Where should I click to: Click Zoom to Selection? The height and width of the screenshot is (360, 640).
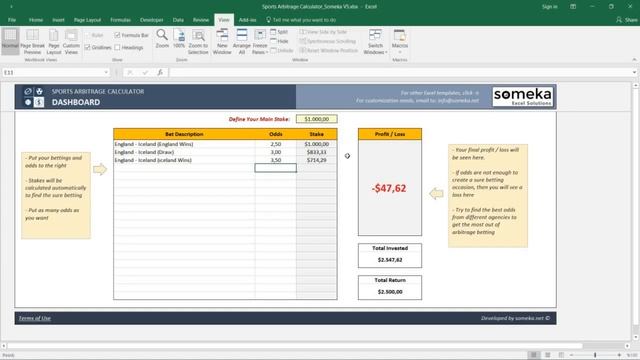198,41
